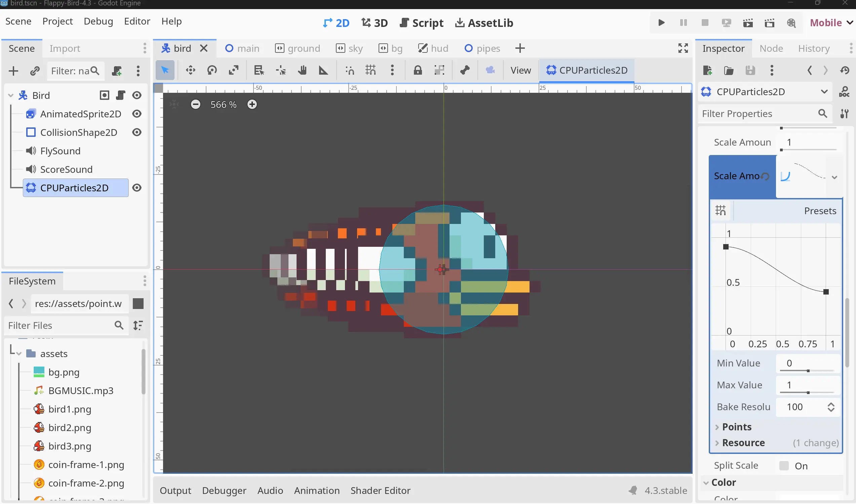Open the View menu button
This screenshot has height=504, width=856.
(x=521, y=70)
